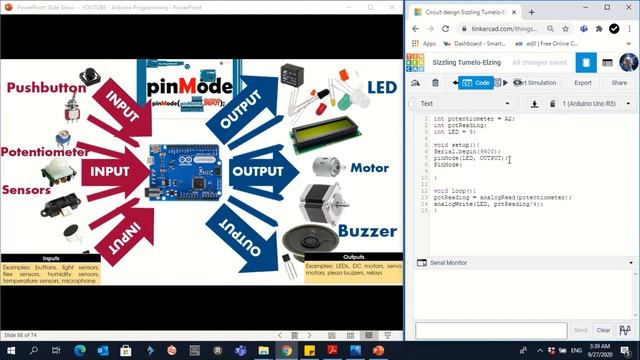640x360 pixels.
Task: Toggle the serial graph icon
Action: [x=625, y=330]
